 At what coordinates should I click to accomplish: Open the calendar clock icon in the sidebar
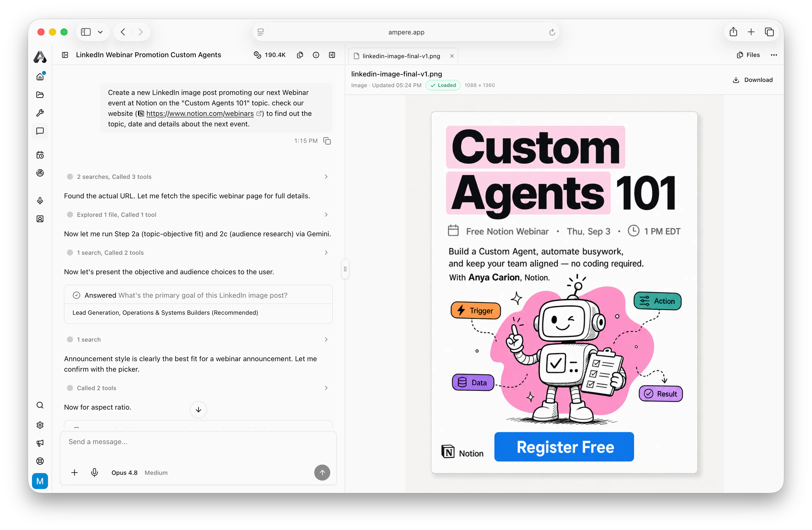40,155
